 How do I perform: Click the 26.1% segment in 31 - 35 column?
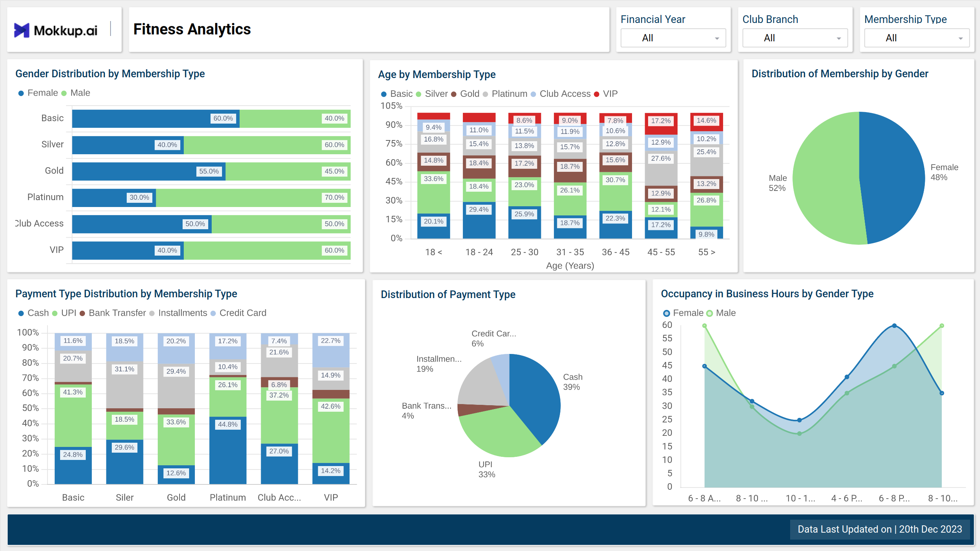[x=570, y=199]
